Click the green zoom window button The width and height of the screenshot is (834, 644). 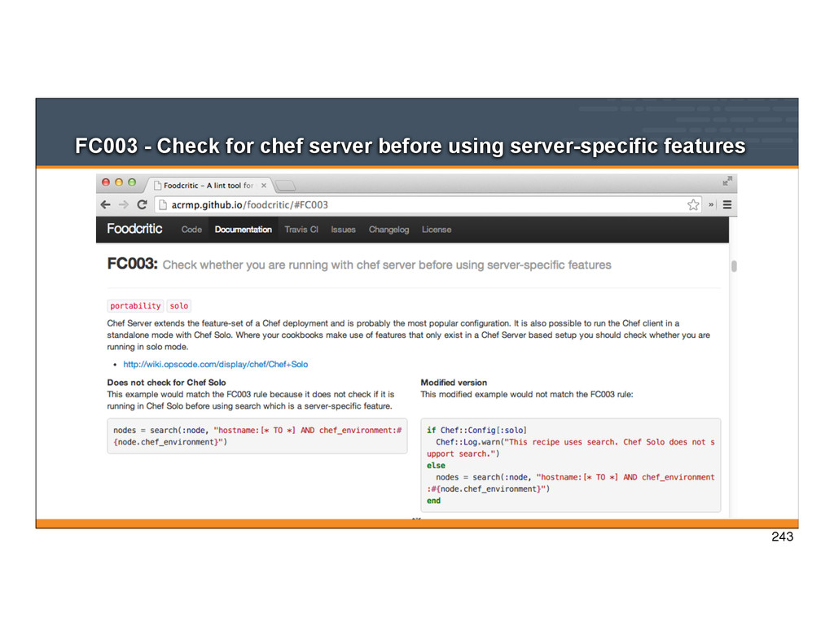pyautogui.click(x=132, y=182)
